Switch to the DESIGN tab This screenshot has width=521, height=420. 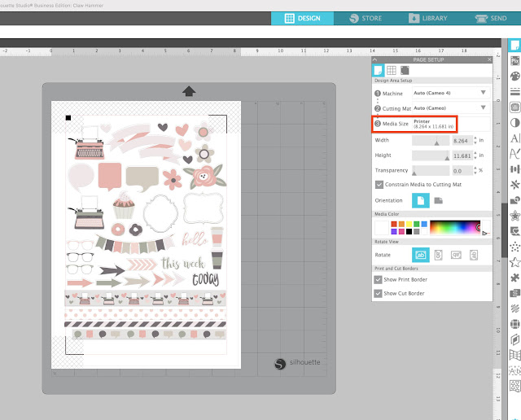click(x=302, y=18)
